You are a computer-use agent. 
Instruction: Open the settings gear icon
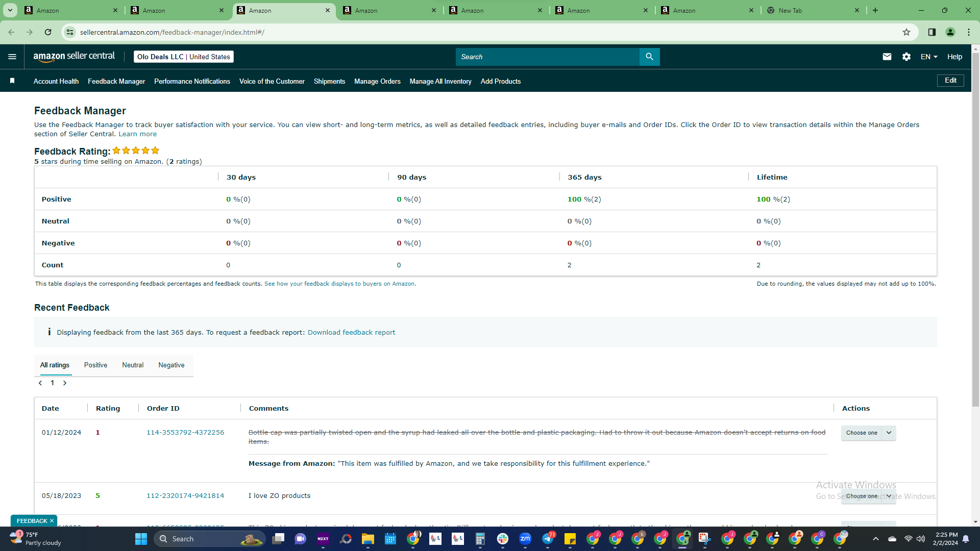906,57
